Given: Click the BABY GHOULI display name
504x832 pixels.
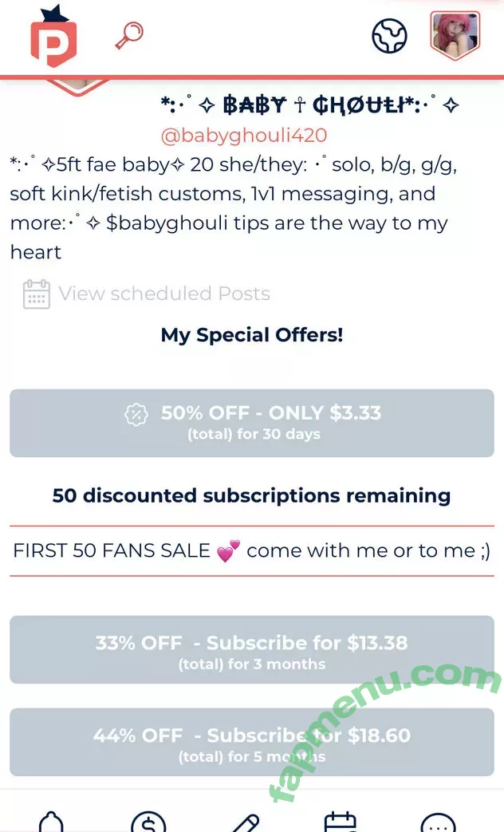Looking at the screenshot, I should coord(309,106).
